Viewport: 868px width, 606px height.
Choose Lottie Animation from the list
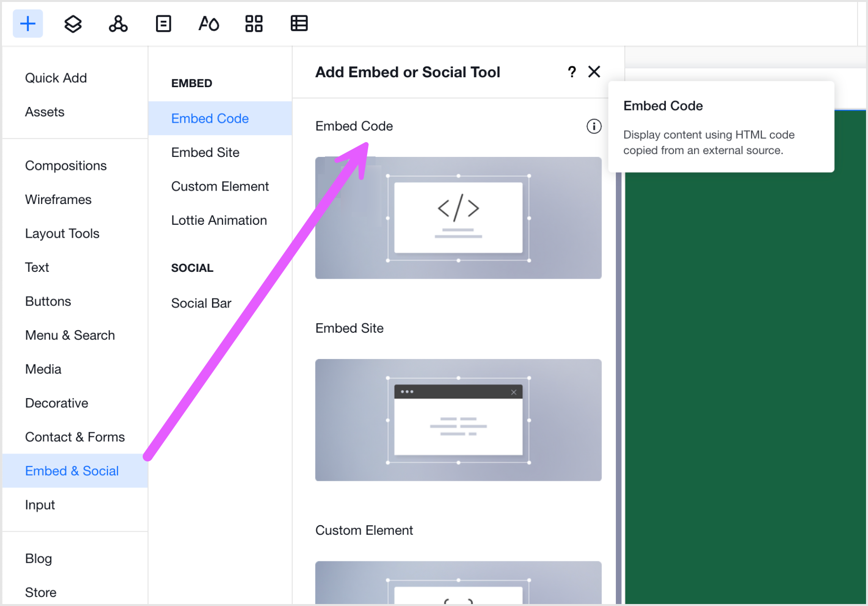tap(218, 220)
